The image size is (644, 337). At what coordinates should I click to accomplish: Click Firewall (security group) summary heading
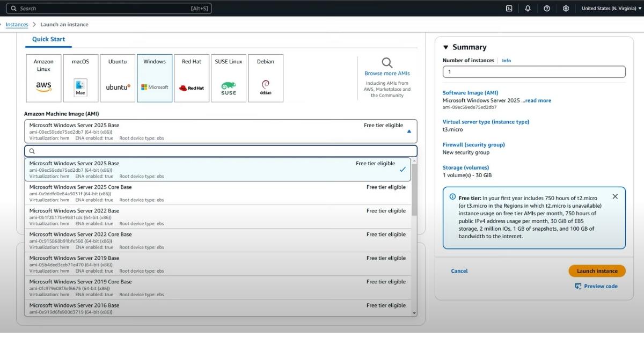(473, 145)
